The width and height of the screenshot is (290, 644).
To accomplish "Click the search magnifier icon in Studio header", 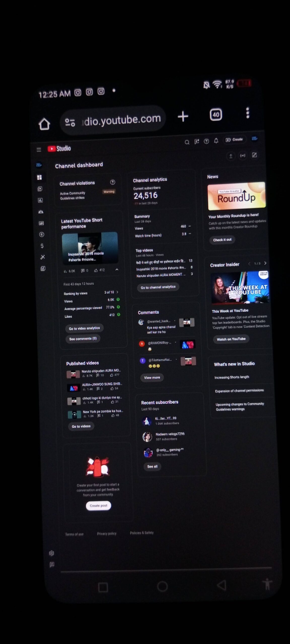I will pos(187,142).
